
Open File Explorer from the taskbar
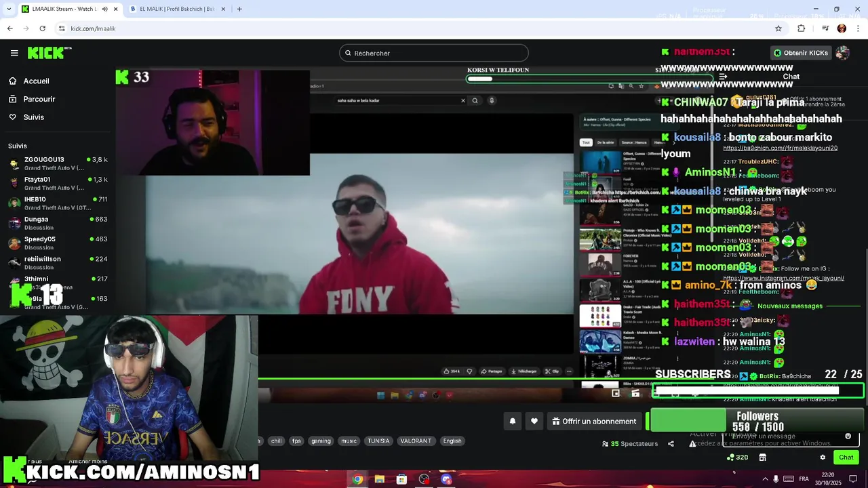[380, 479]
